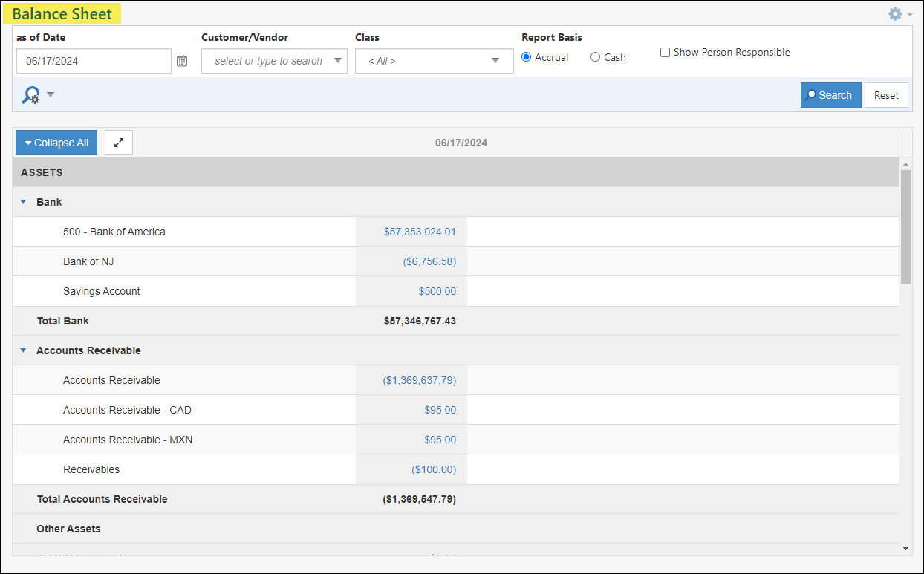Click the ($1,369,547.79) total value
Viewport: 924px width, 574px height.
pyautogui.click(x=420, y=499)
